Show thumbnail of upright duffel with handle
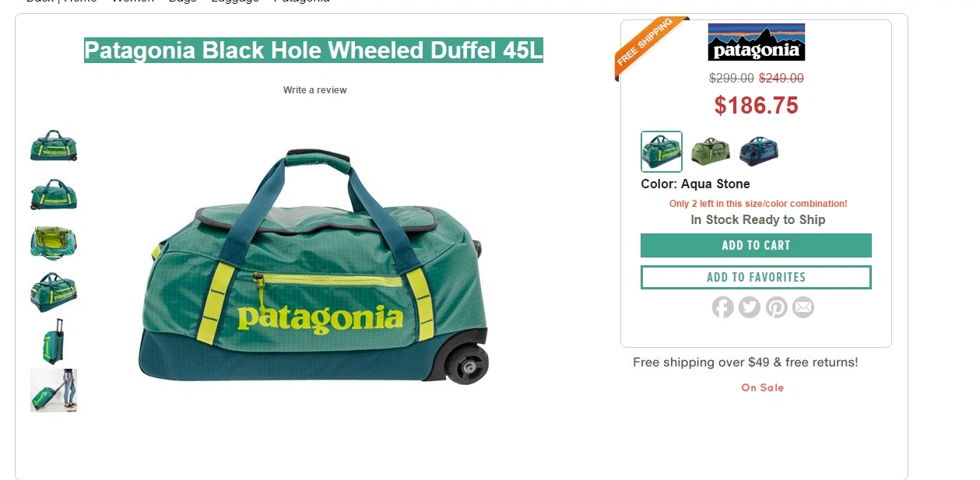The width and height of the screenshot is (980, 480). 54,341
